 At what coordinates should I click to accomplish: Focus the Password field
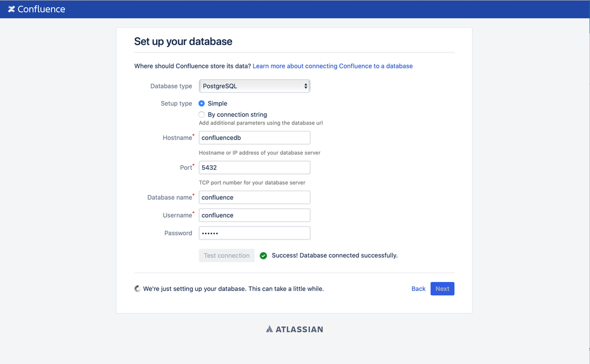(x=255, y=233)
